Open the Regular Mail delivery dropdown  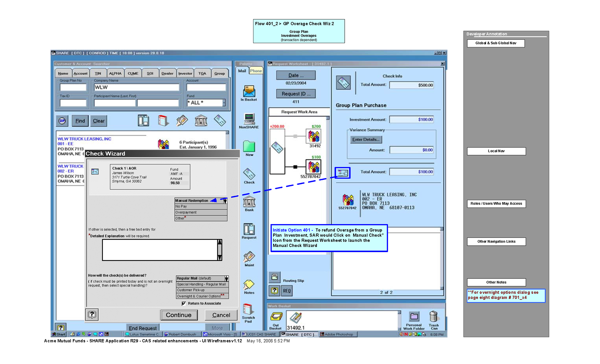[x=227, y=278]
